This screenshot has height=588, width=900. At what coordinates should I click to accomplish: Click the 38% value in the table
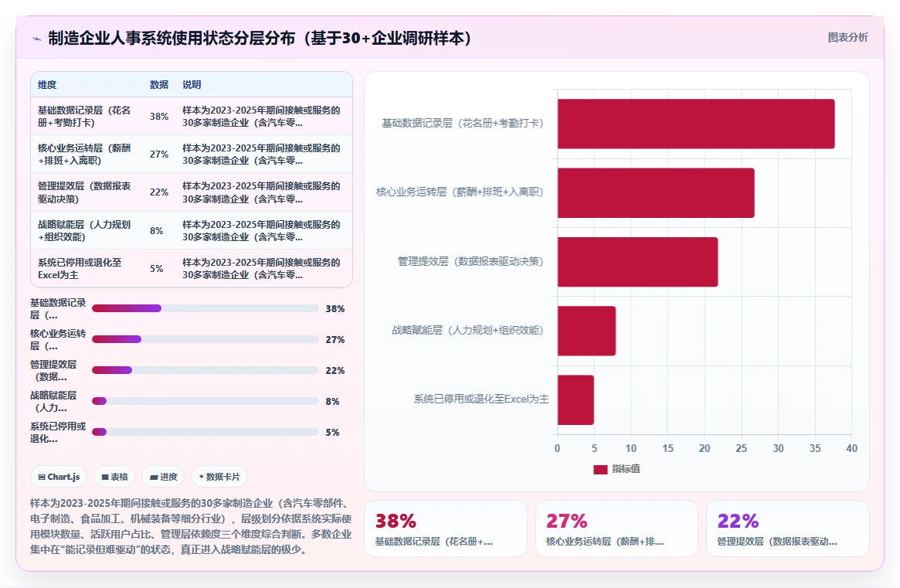[x=159, y=116]
